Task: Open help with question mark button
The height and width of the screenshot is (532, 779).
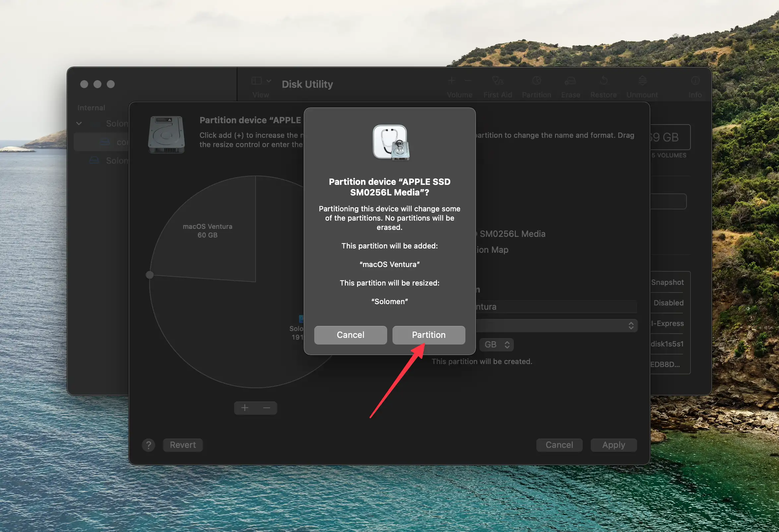Action: (x=149, y=445)
